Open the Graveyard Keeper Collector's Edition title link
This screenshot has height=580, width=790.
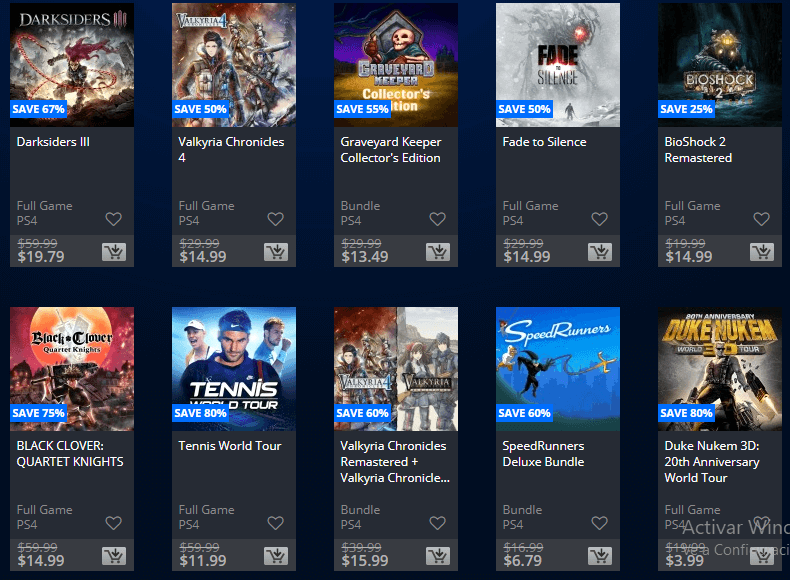[x=390, y=150]
